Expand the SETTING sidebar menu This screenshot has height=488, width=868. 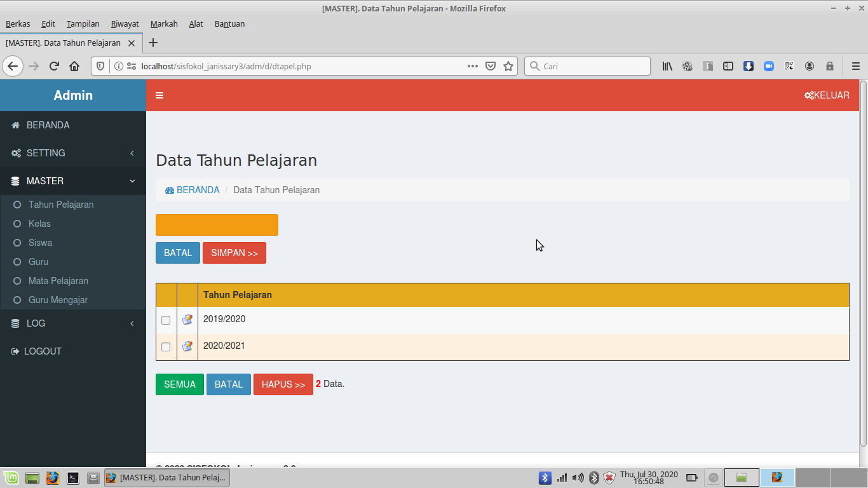[73, 153]
